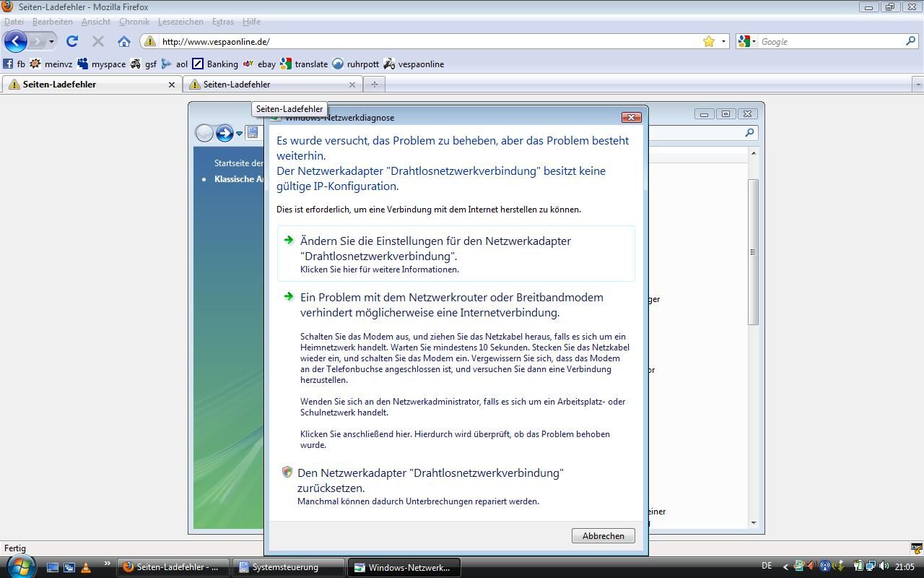Open the search engine selector dropdown
Image resolution: width=924 pixels, height=578 pixels.
(x=747, y=41)
